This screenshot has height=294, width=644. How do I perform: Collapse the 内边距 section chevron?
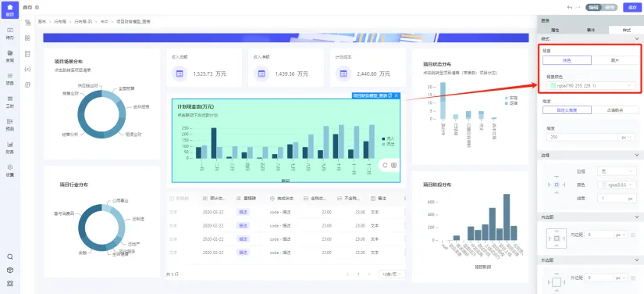[x=637, y=217]
